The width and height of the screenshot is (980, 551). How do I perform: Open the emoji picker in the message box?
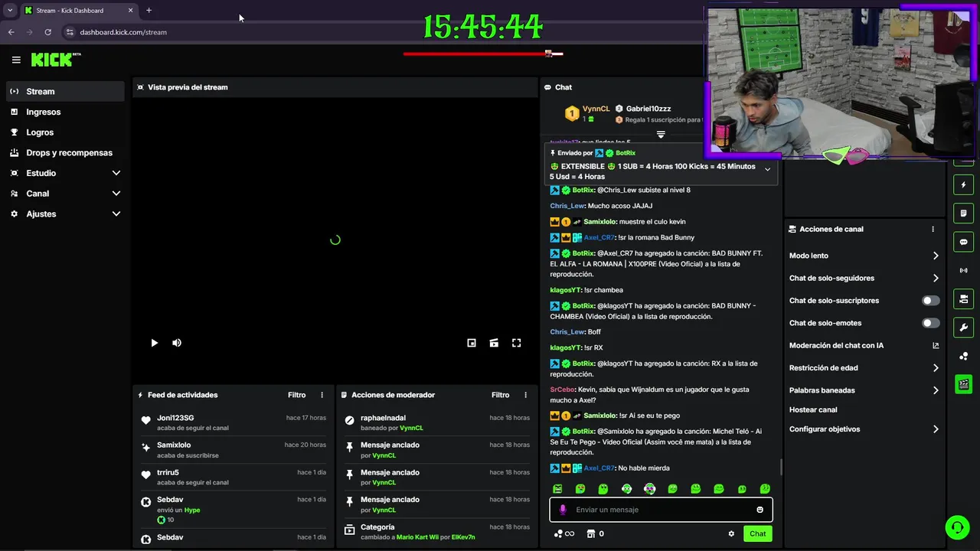[759, 510]
